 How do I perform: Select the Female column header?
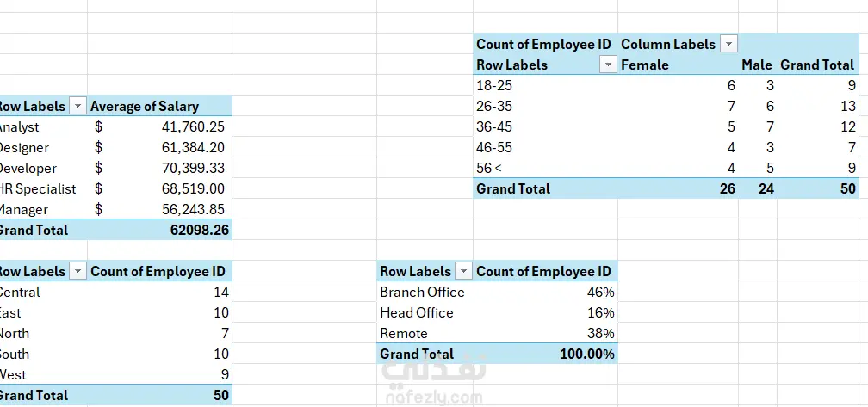point(645,65)
